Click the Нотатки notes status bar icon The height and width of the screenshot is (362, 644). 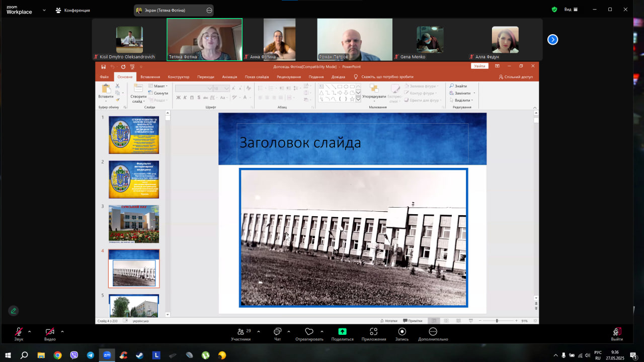pyautogui.click(x=388, y=320)
